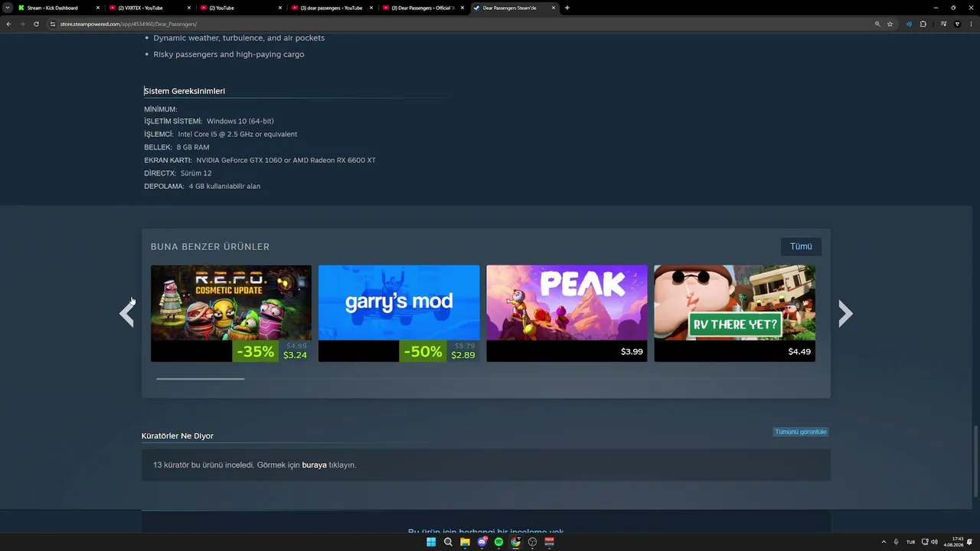Viewport: 980px width, 551px height.
Task: Follow the 'buraya' link for curators
Action: tap(314, 465)
